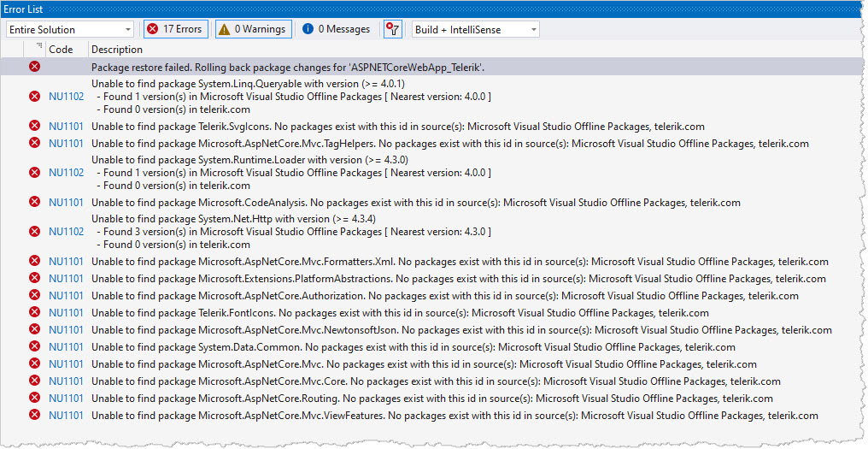Viewport: 868px width, 449px height.
Task: Open NU1102 link for System.Net.Http
Action: point(66,232)
